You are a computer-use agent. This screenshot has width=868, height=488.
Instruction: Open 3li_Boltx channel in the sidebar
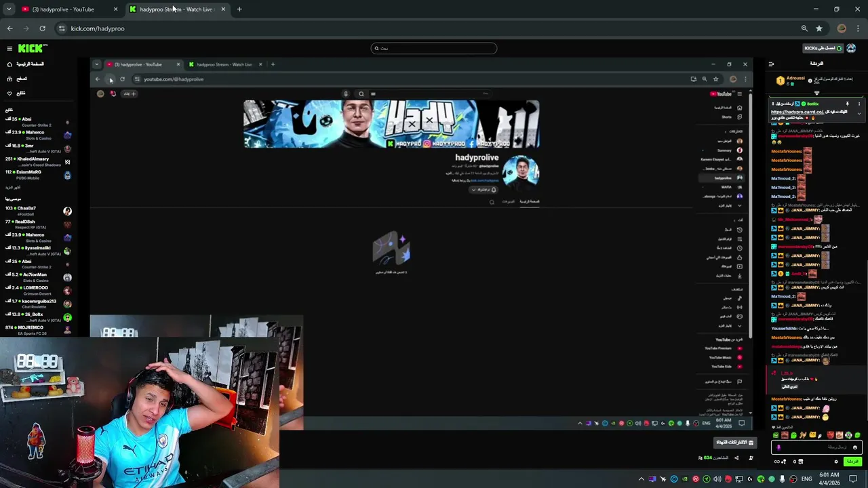pos(37,317)
